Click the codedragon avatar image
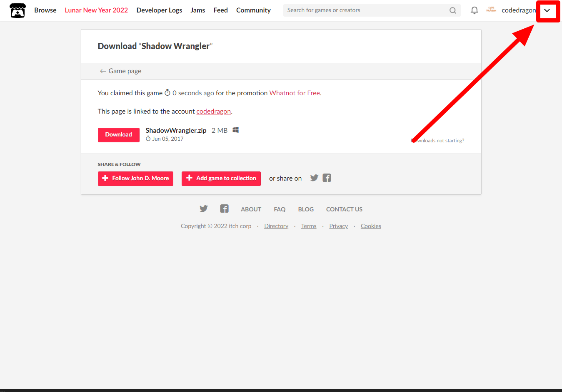This screenshot has width=562, height=392. (x=491, y=10)
